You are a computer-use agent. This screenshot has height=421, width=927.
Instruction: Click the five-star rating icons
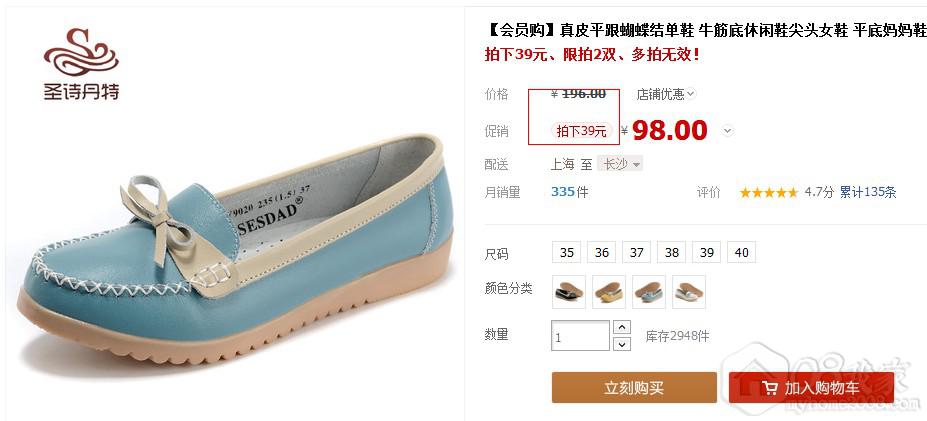point(769,192)
